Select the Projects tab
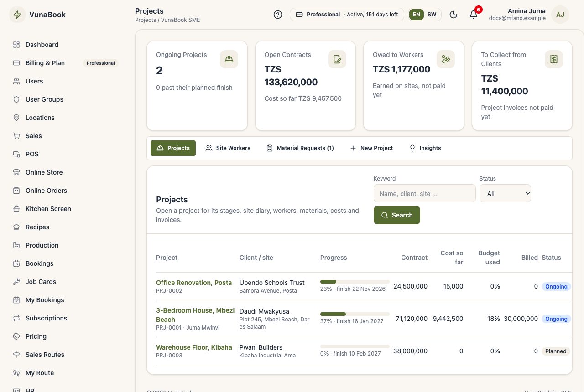584x392 pixels. (x=173, y=148)
